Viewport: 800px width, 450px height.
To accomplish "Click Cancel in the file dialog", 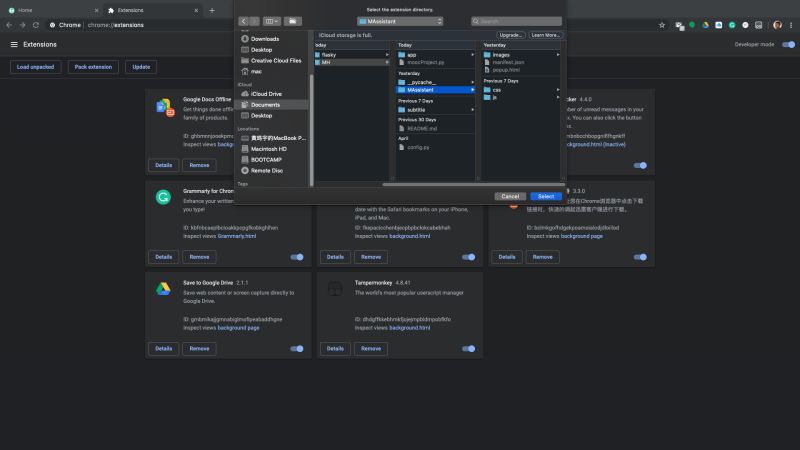I will (510, 196).
